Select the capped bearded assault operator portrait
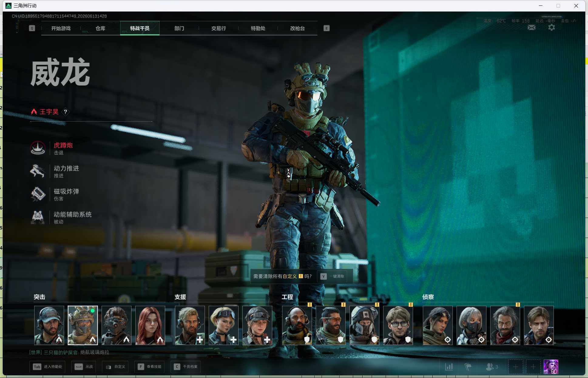This screenshot has height=378, width=588. point(49,325)
